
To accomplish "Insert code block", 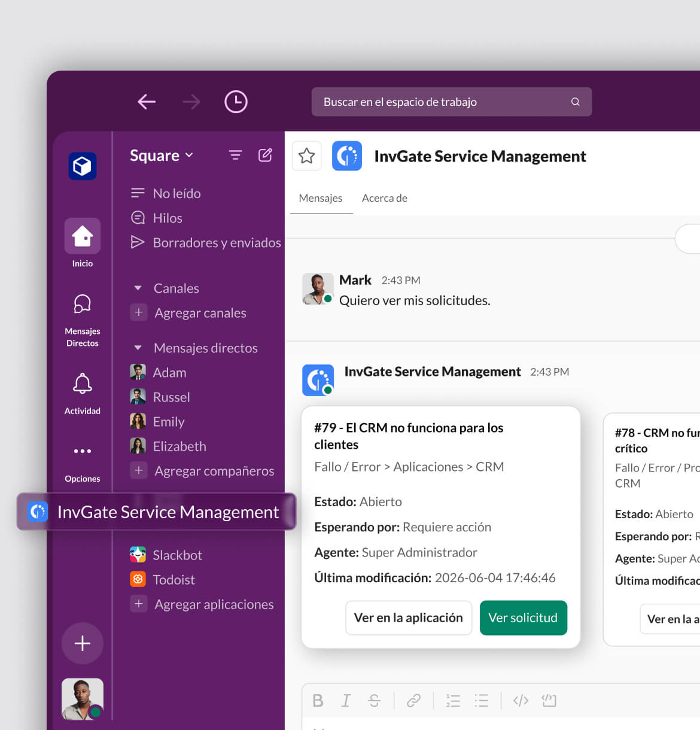I will (549, 700).
